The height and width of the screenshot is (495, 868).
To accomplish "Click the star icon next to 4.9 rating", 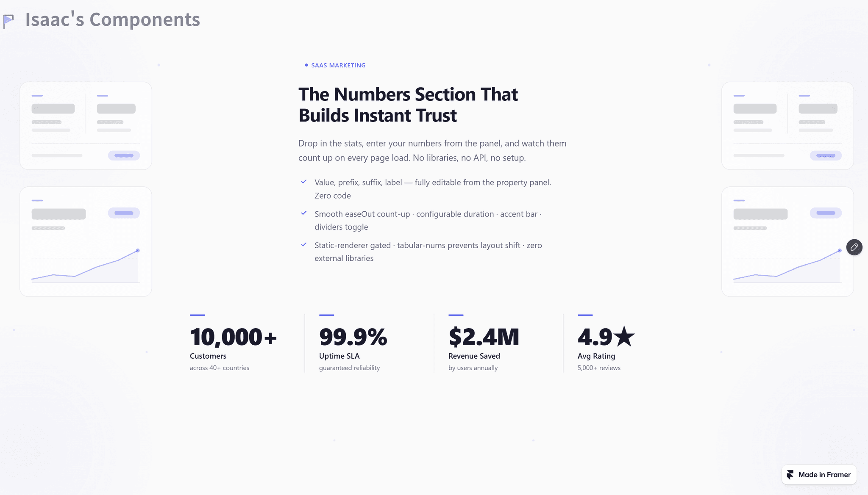I will click(x=624, y=337).
